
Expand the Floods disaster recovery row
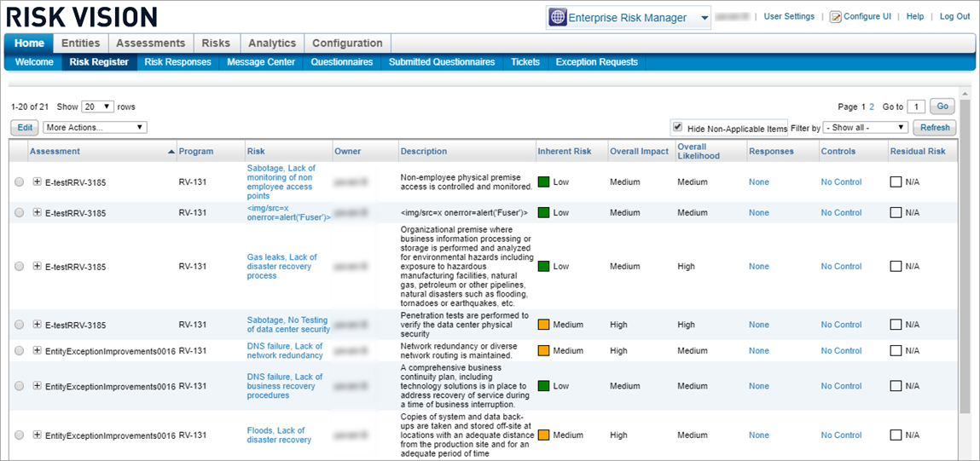pos(37,435)
